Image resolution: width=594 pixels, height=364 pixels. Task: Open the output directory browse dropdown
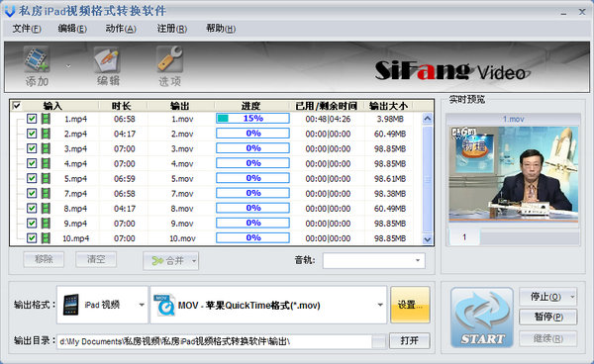[x=378, y=341]
